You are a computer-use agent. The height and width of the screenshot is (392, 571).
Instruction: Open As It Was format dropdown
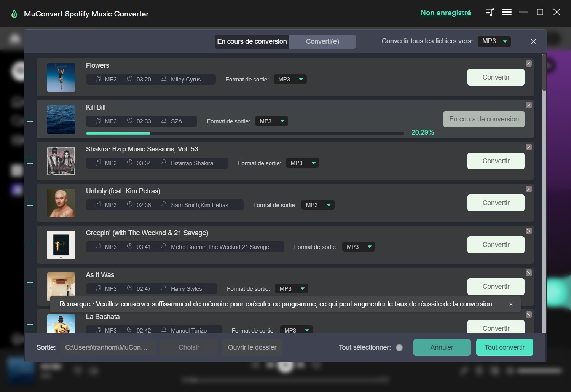click(292, 288)
